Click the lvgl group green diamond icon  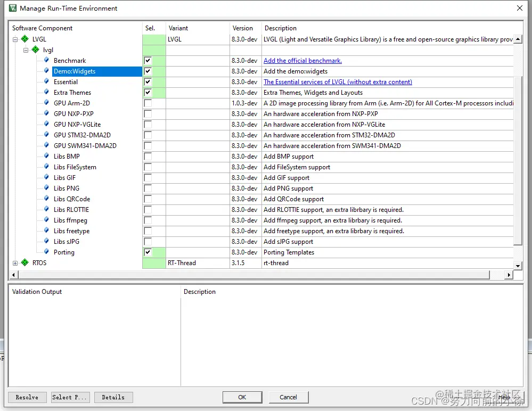coord(35,50)
